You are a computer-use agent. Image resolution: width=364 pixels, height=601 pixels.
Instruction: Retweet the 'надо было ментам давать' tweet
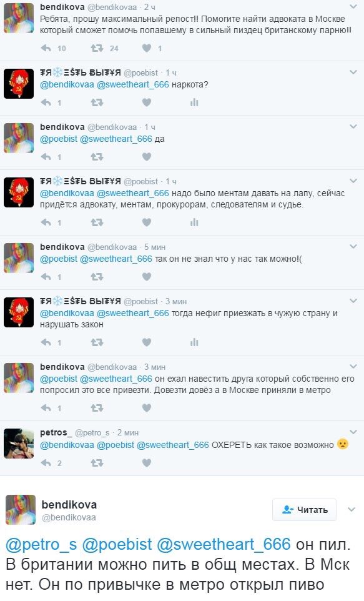pos(97,222)
